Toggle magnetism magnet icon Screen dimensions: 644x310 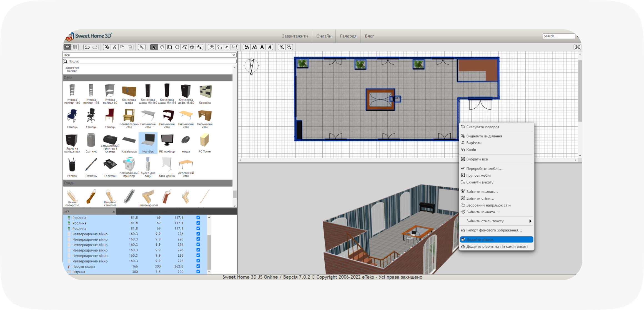tap(212, 47)
